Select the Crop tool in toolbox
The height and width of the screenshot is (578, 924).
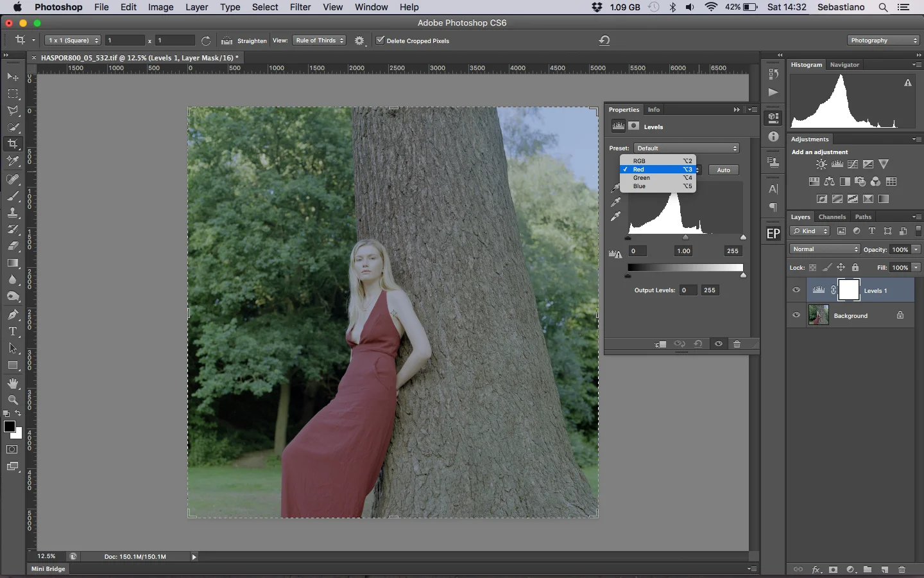tap(13, 144)
